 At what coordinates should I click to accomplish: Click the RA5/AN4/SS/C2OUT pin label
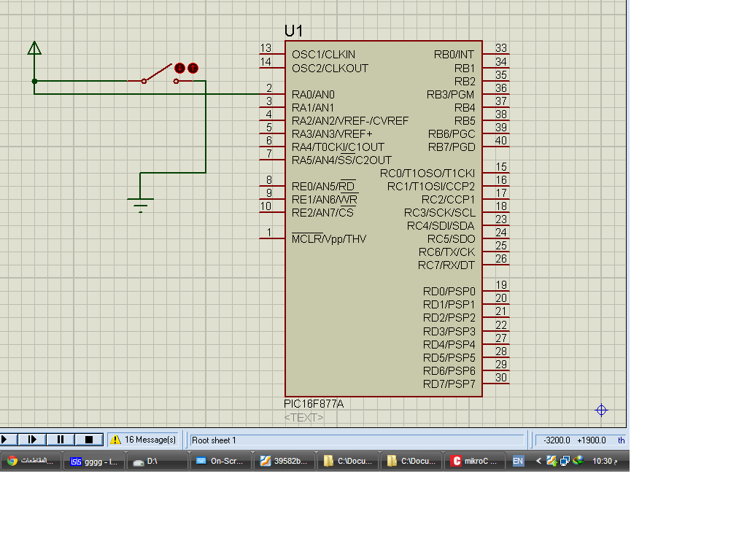tap(341, 160)
